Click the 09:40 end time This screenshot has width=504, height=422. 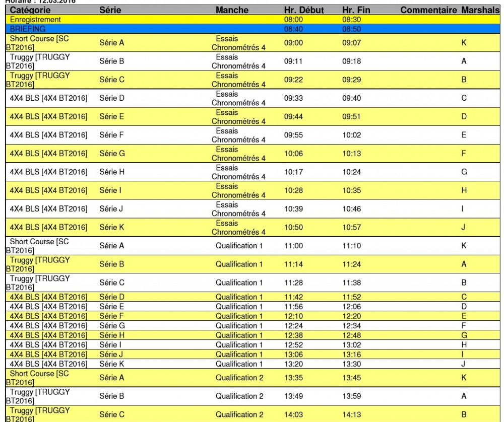(x=352, y=98)
